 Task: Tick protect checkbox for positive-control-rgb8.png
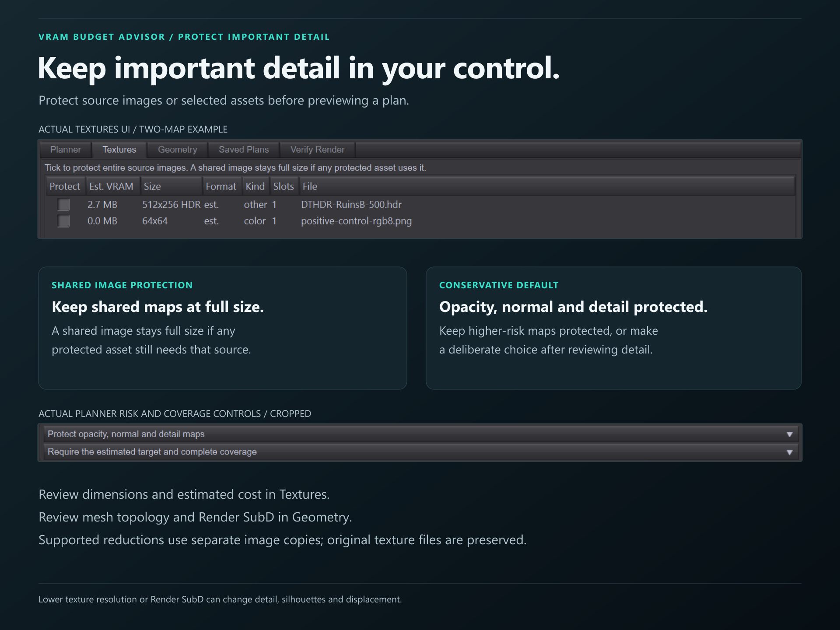[64, 221]
